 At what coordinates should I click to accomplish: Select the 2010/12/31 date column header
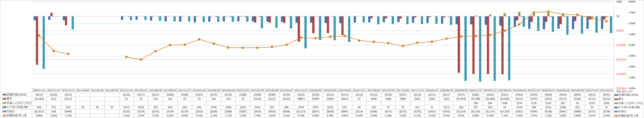[54, 91]
